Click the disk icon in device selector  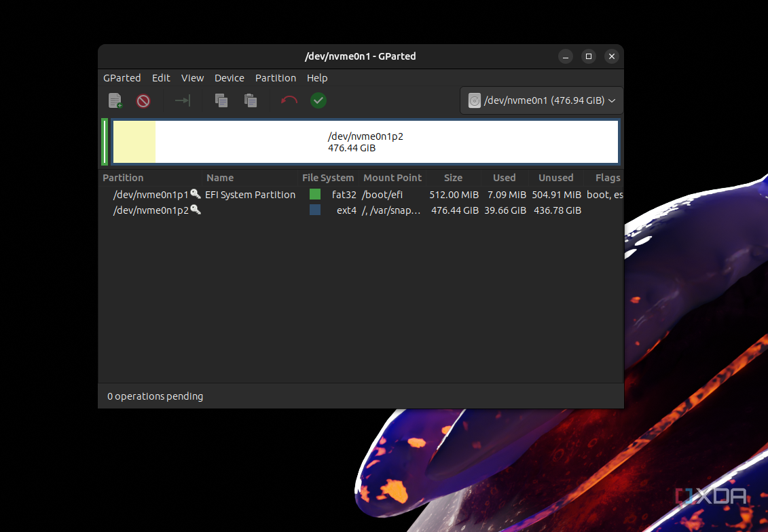(474, 100)
